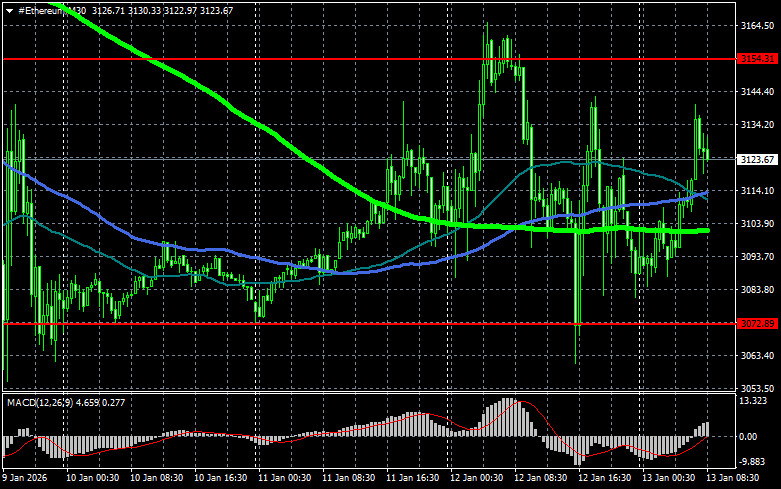Click the 11 Jan 16:30 time label

(412, 478)
